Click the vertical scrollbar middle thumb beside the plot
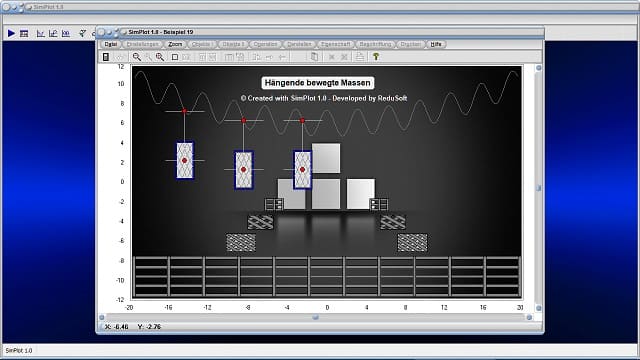Image resolution: width=640 pixels, height=360 pixels. (538, 188)
